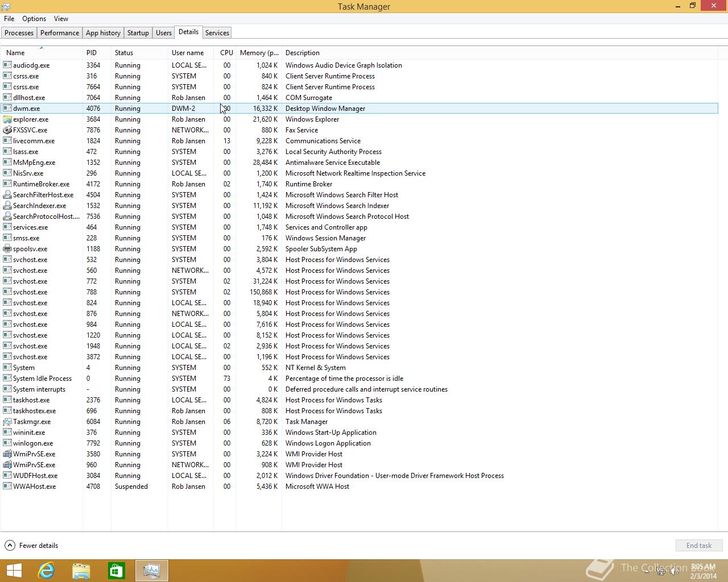Click the audiodg.exe process icon
The height and width of the screenshot is (582, 728).
click(x=7, y=65)
